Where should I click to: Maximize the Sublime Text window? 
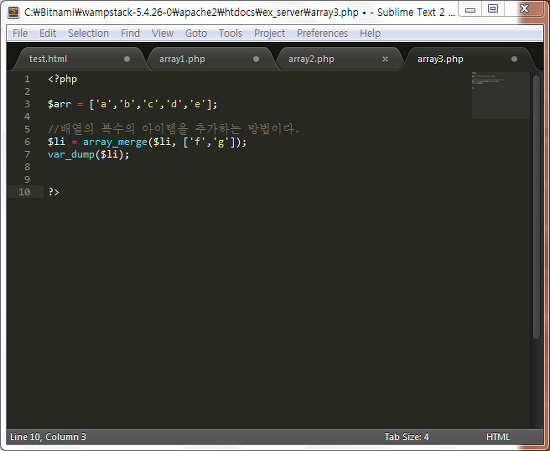click(493, 9)
